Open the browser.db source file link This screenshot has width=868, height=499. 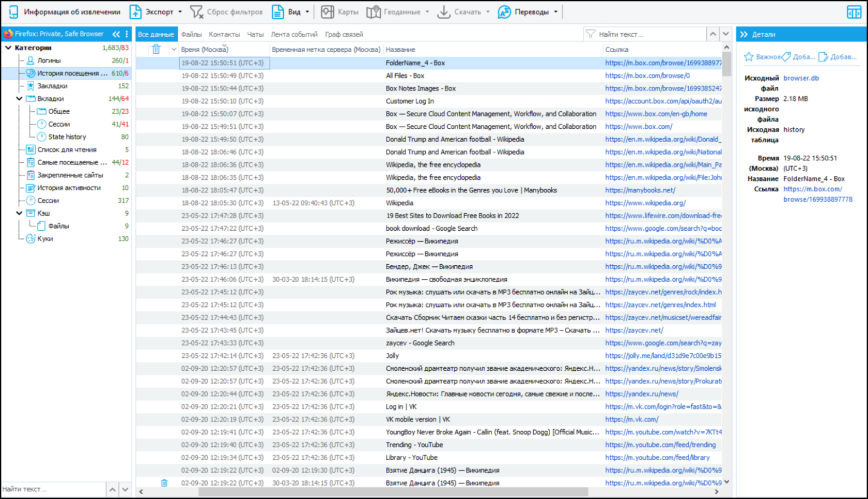pos(801,78)
